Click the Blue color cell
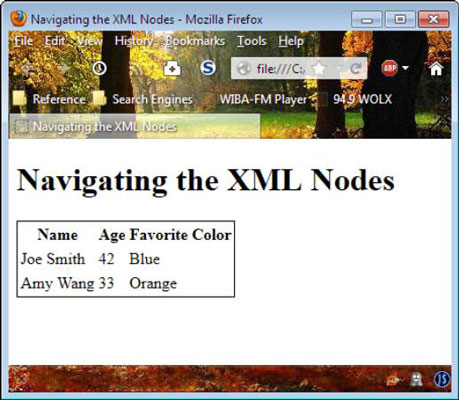Viewport: 459px width, 400px height. pyautogui.click(x=145, y=259)
